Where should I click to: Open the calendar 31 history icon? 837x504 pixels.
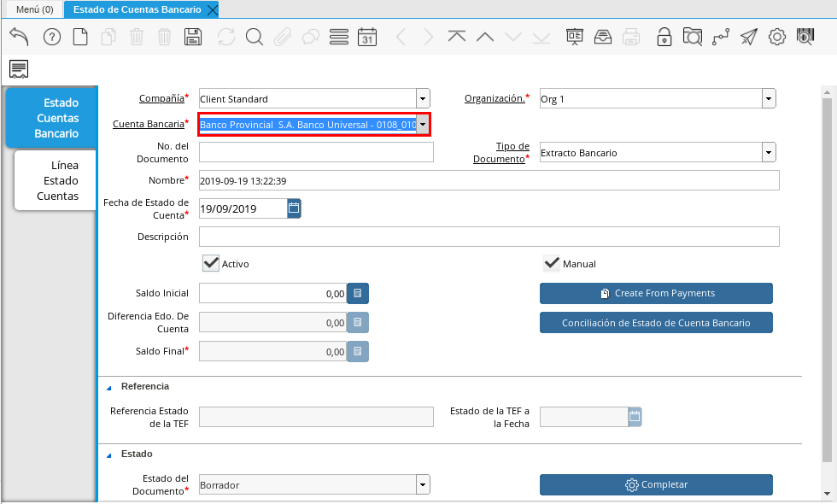[366, 37]
